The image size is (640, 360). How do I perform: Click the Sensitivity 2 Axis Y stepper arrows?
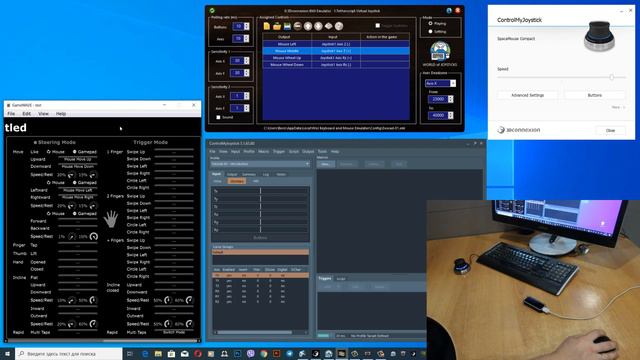(x=246, y=108)
